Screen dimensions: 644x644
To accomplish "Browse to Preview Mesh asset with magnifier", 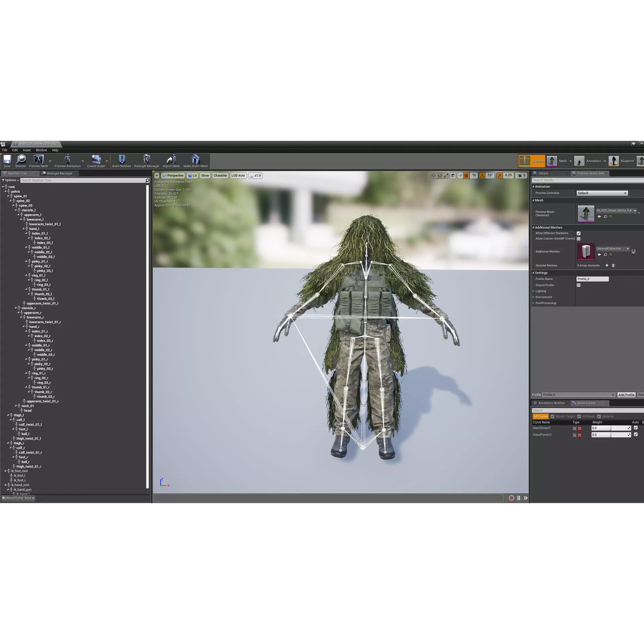I will pyautogui.click(x=605, y=217).
